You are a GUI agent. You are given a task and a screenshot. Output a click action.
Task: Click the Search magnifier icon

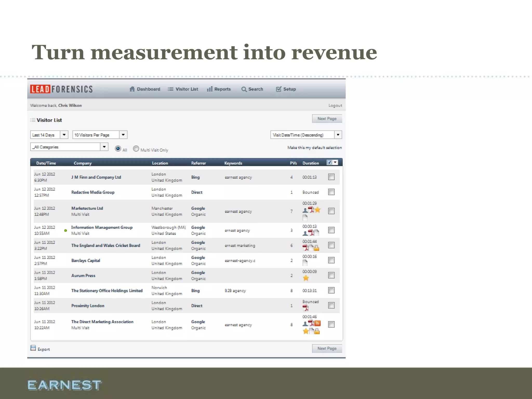(244, 89)
